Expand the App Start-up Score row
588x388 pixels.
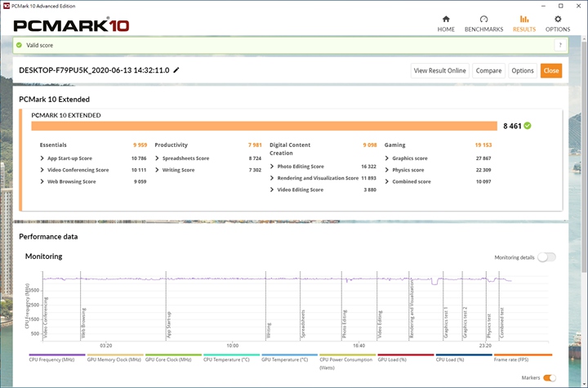[42, 158]
